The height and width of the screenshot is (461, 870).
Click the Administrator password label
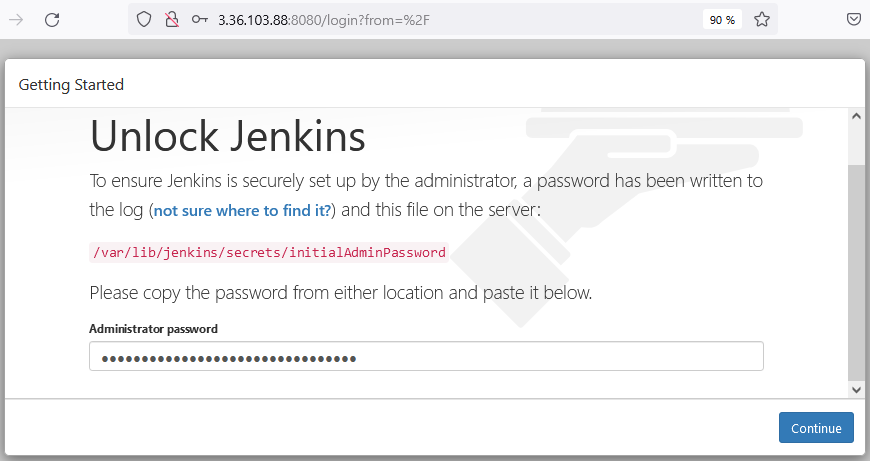[x=153, y=329]
